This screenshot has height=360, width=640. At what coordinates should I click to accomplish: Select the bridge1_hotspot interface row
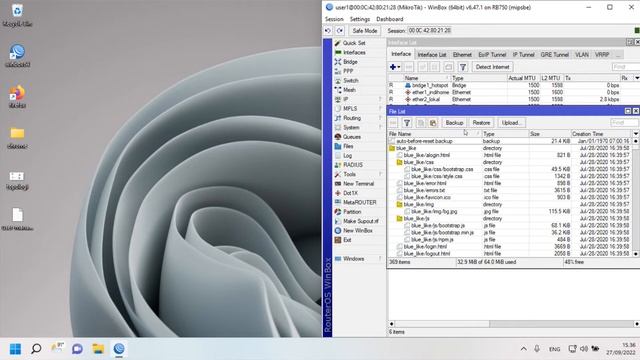point(513,85)
